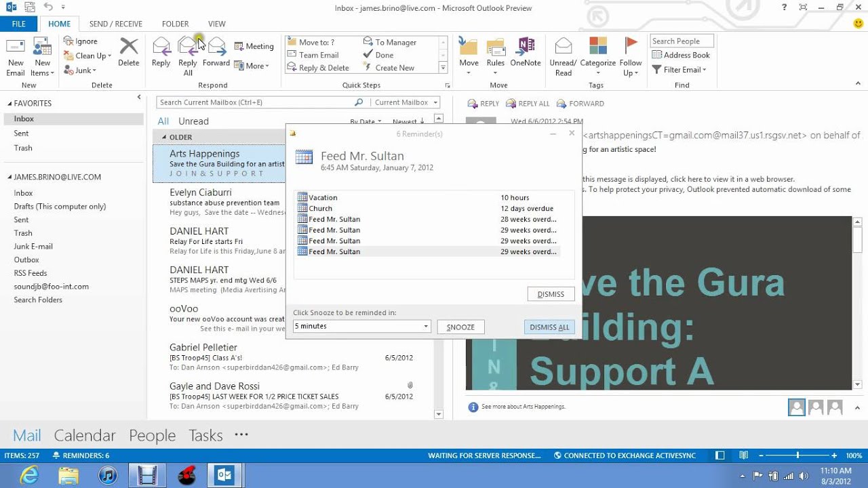Open Internet Explorer from the taskbar
Viewport: 868px width, 488px height.
click(29, 476)
